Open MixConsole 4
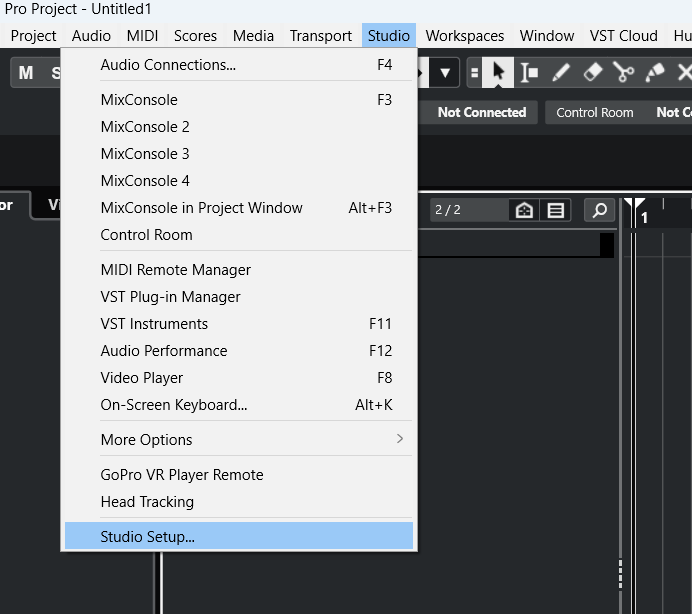Image resolution: width=692 pixels, height=614 pixels. click(x=239, y=181)
